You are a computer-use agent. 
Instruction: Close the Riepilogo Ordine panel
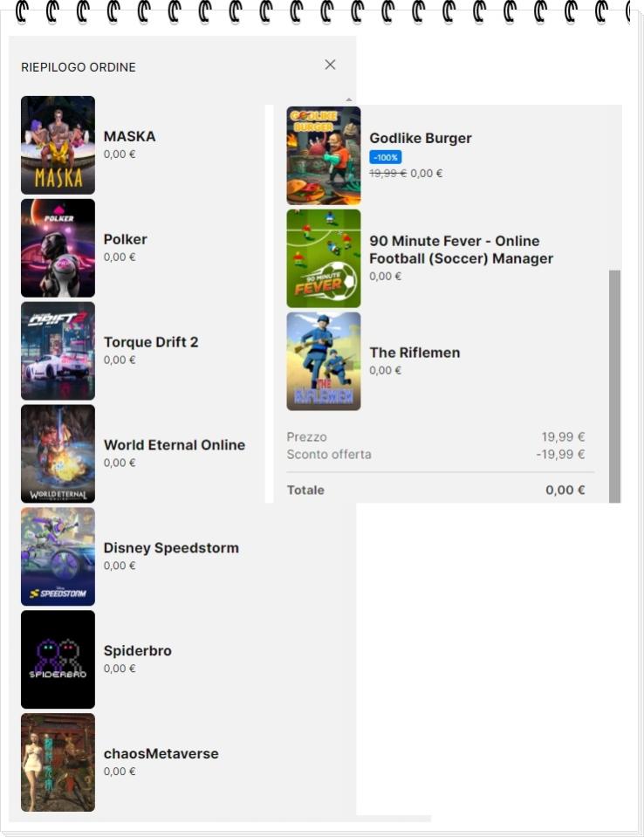(330, 65)
